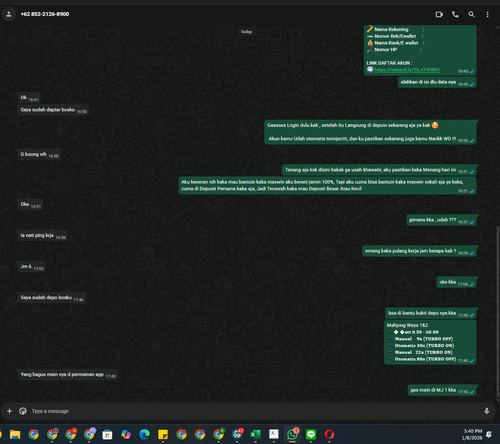This screenshot has height=444, width=500.
Task: Click the chat vertical scrollbar
Action: (x=498, y=312)
